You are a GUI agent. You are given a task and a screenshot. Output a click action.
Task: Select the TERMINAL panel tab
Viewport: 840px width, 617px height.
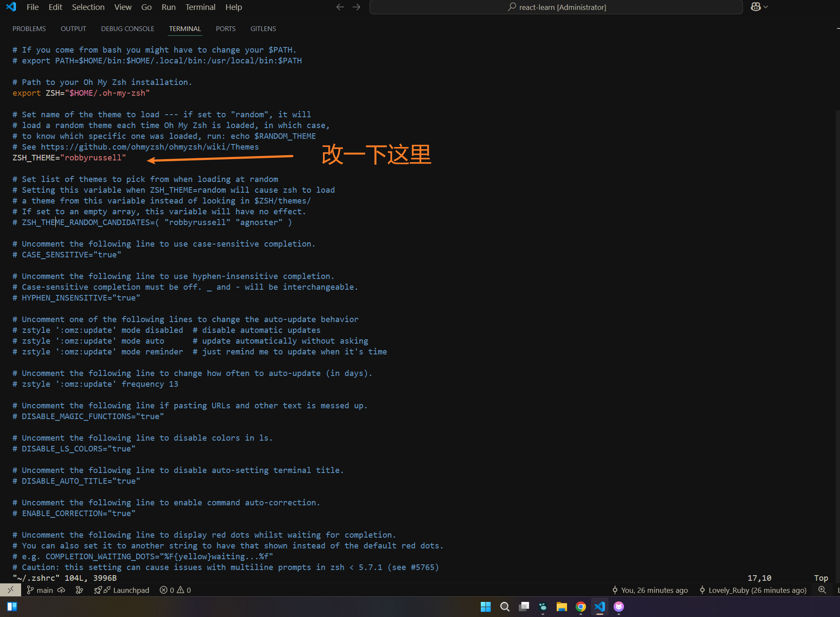[x=185, y=28]
